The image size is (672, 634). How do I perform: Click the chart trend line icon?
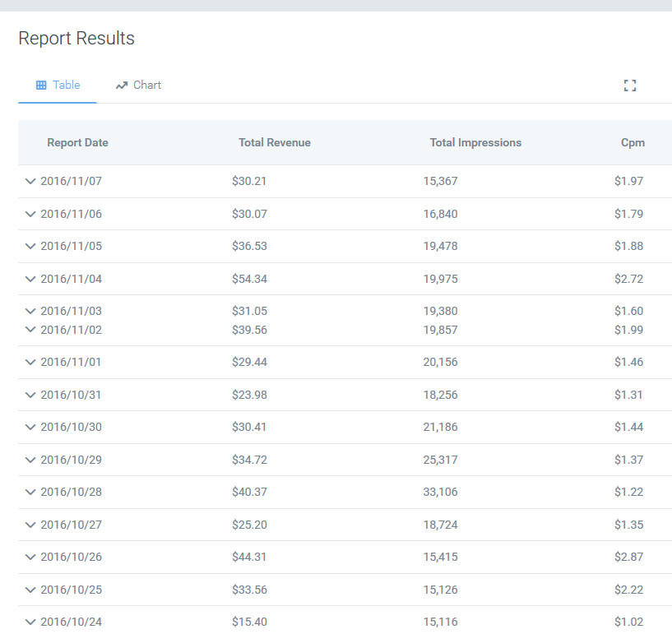[122, 86]
